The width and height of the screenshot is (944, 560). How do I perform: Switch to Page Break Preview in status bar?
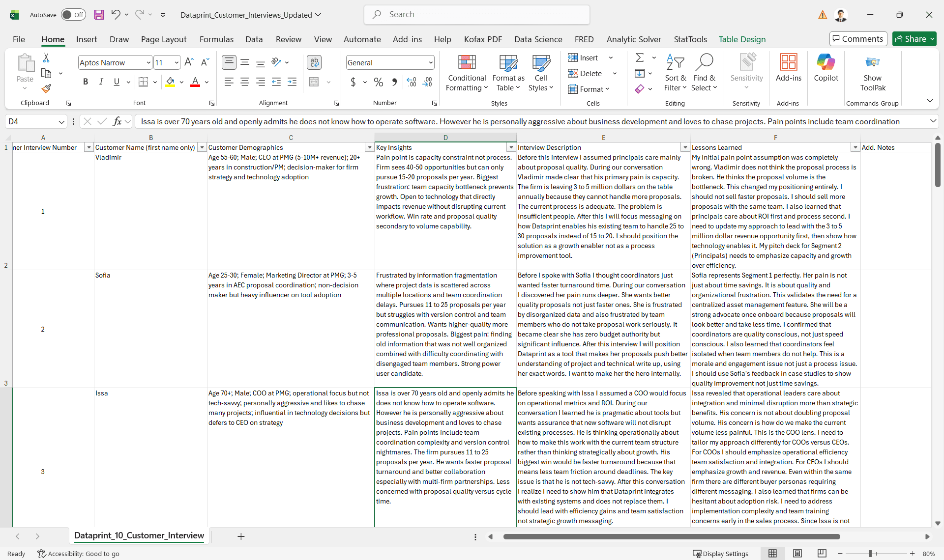pyautogui.click(x=822, y=554)
